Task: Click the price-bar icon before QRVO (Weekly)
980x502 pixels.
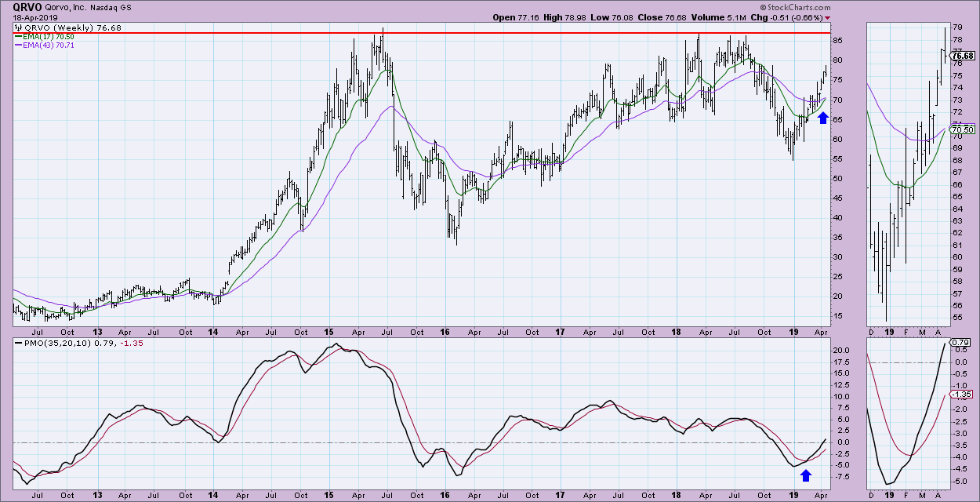Action: click(19, 27)
